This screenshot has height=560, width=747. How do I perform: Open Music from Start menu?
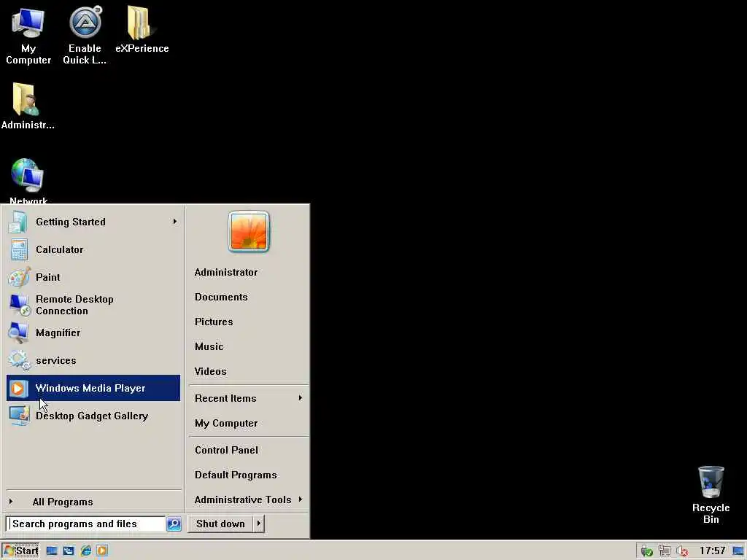point(248,346)
